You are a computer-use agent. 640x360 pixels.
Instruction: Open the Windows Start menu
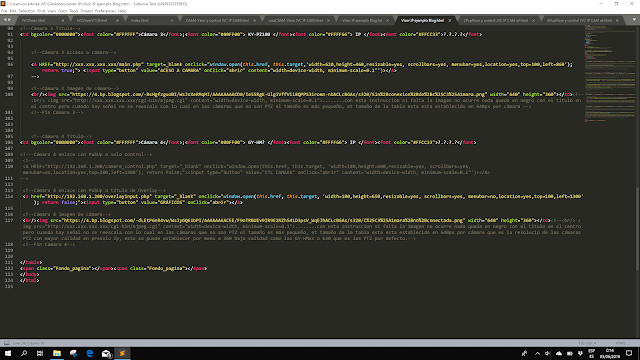[8, 353]
